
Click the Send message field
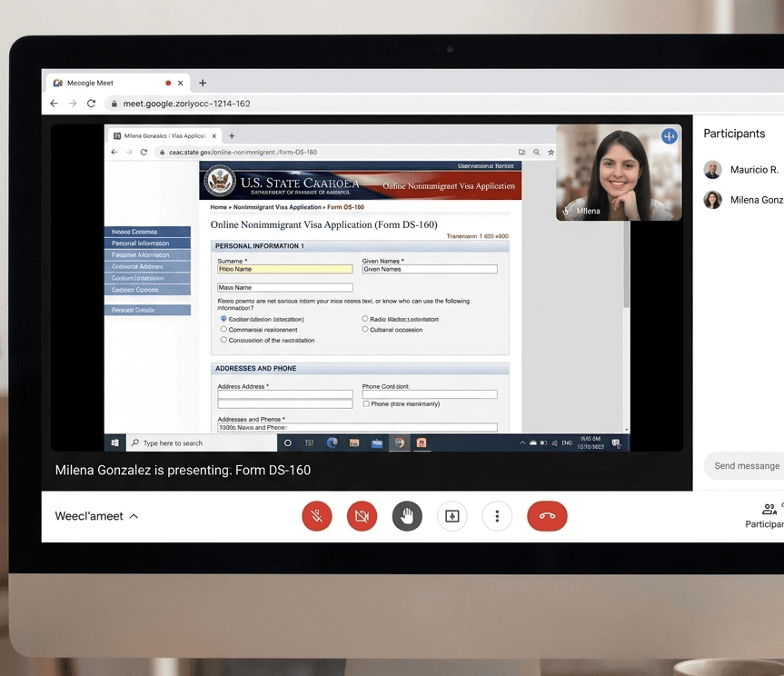tap(745, 465)
